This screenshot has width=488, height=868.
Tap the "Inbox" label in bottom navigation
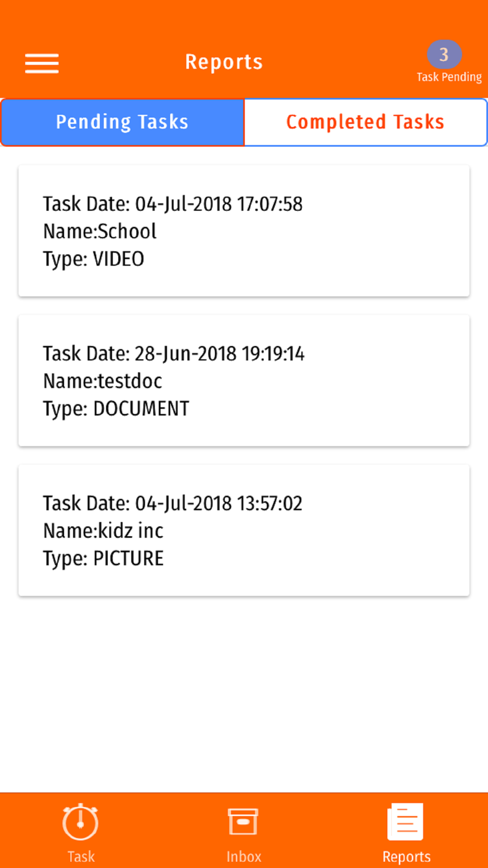coord(244,856)
